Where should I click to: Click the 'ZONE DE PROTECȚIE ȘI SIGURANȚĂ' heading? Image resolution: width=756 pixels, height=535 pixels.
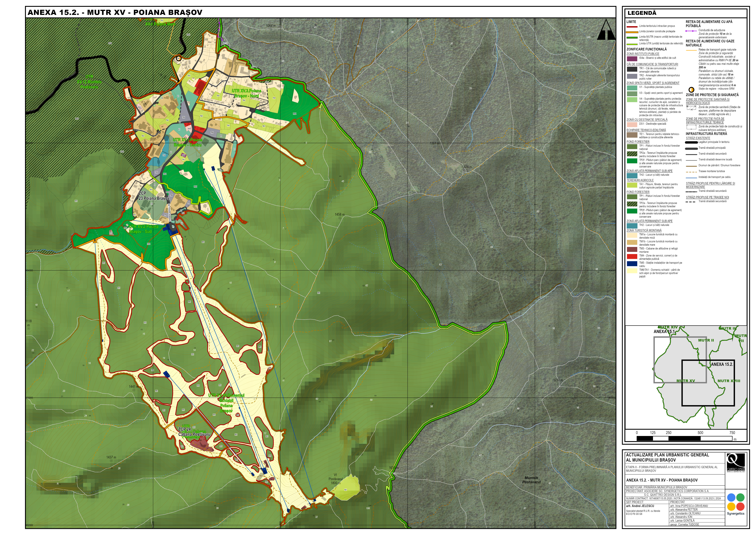coord(712,95)
